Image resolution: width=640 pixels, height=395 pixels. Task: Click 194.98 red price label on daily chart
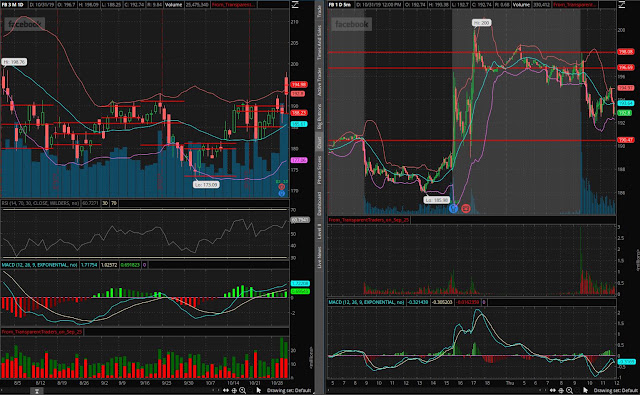pos(299,84)
